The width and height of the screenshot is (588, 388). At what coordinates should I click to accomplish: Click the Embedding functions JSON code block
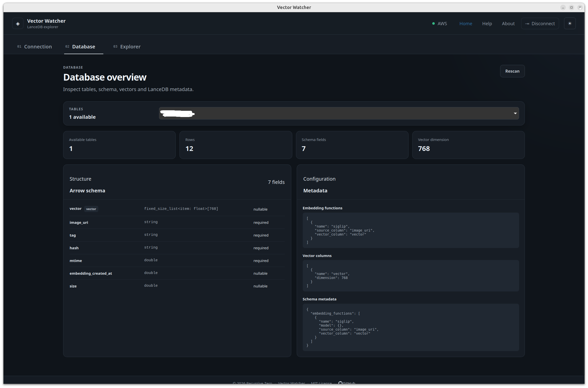tap(411, 230)
